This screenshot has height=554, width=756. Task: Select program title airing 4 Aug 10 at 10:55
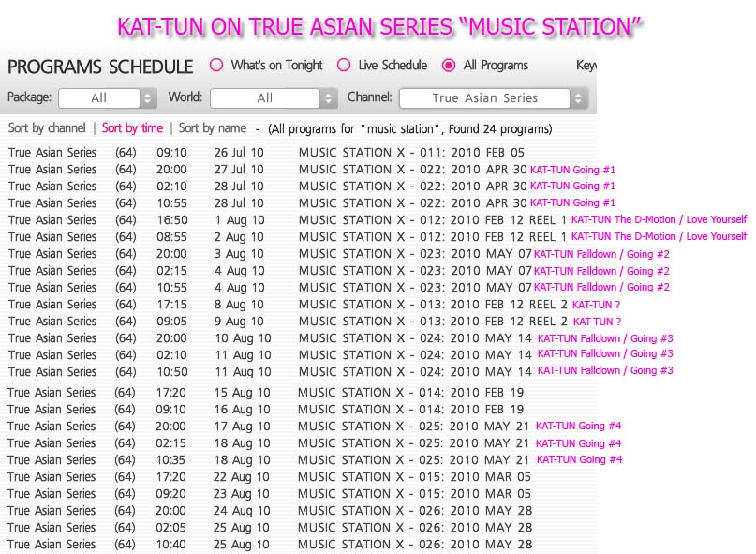[415, 288]
